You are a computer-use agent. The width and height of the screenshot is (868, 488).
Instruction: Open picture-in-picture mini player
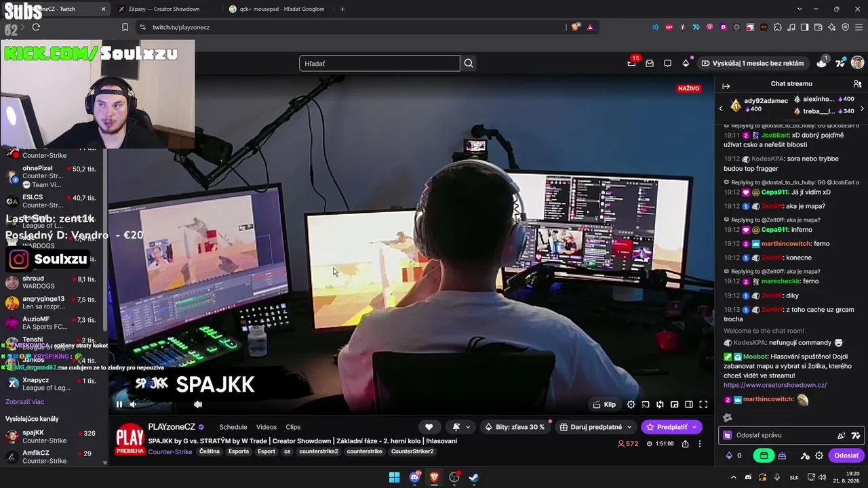(x=674, y=405)
